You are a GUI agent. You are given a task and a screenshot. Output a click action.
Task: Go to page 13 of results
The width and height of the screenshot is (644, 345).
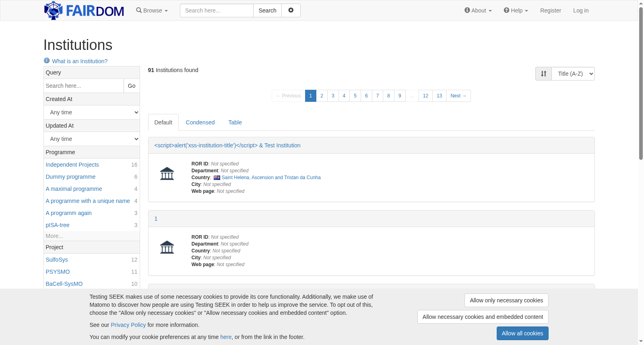[x=439, y=96]
